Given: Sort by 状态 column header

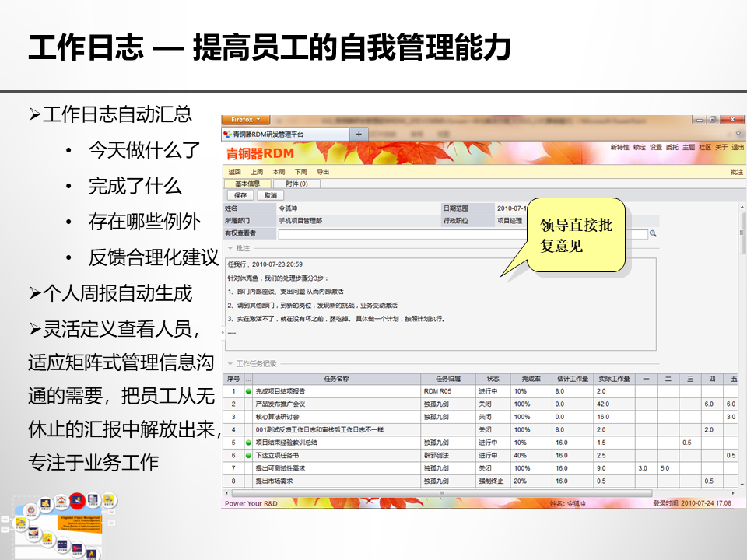Looking at the screenshot, I should [x=493, y=379].
